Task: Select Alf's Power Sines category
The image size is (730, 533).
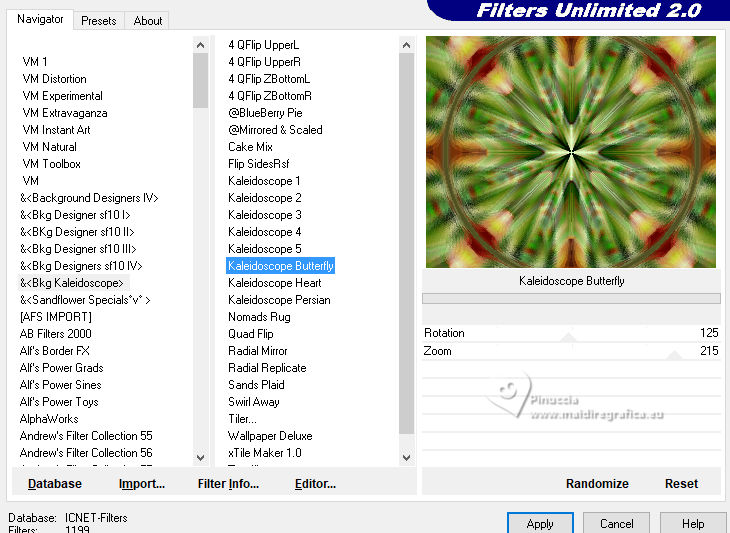Action: pyautogui.click(x=61, y=385)
